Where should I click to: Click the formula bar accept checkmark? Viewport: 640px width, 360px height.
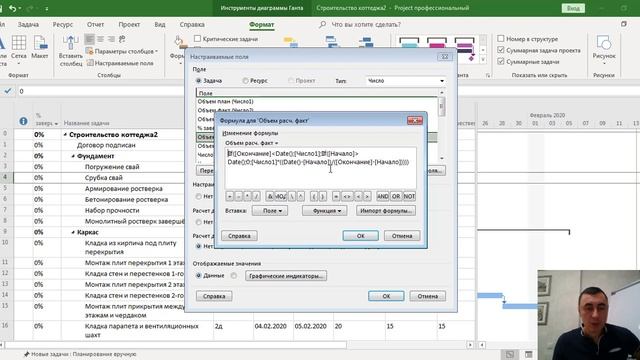pyautogui.click(x=8, y=91)
